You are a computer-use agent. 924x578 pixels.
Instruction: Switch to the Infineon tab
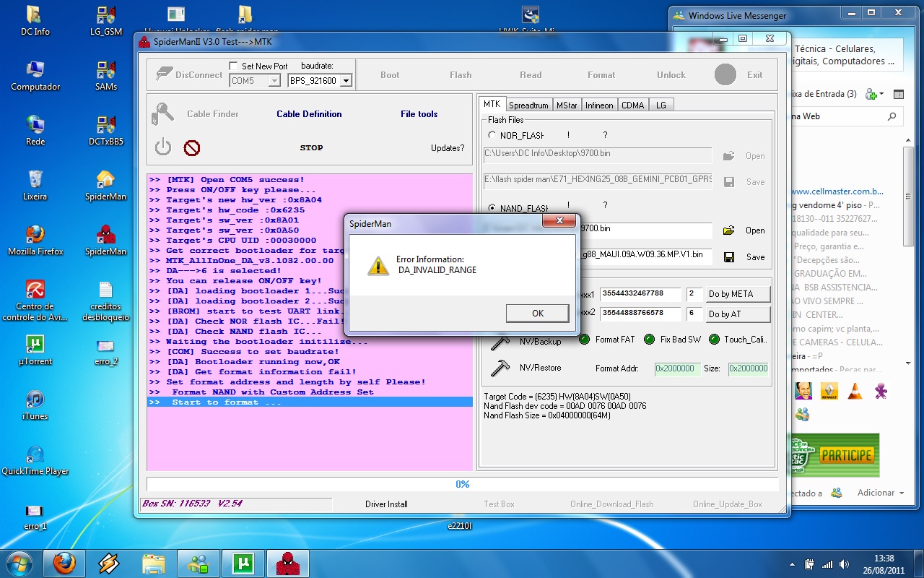pos(599,105)
